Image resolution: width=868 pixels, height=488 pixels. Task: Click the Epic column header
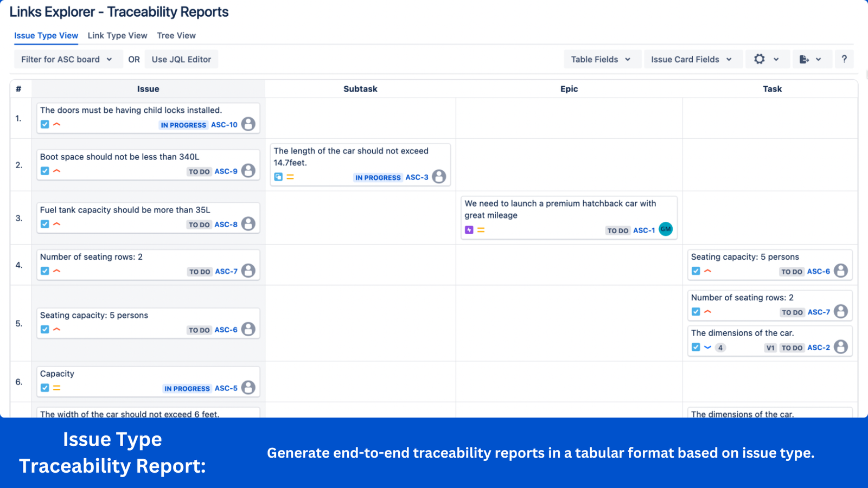(569, 89)
